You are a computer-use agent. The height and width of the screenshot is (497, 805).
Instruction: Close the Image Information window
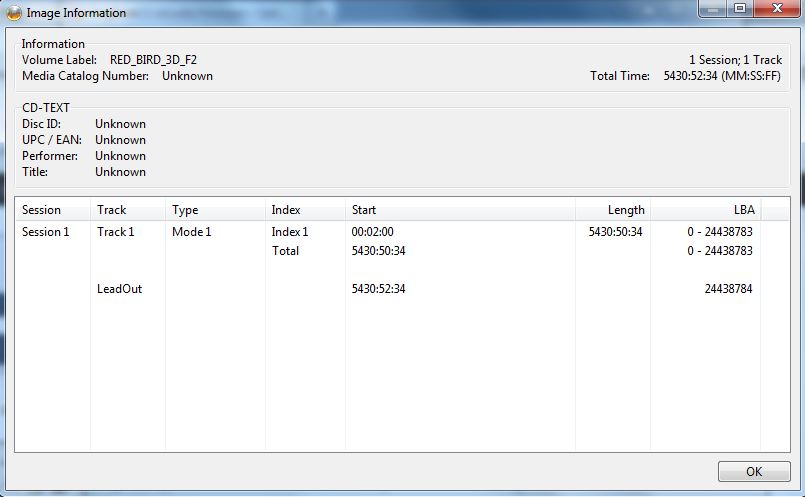tap(777, 9)
